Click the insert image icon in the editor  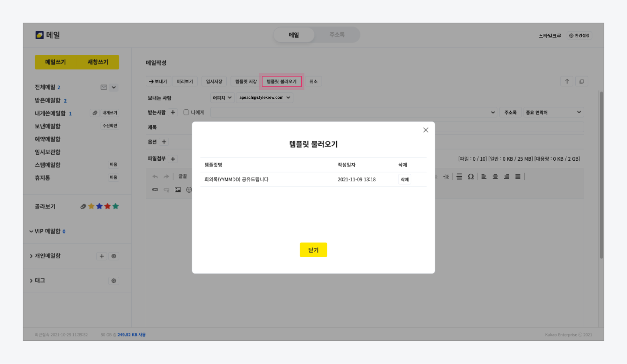pyautogui.click(x=178, y=190)
